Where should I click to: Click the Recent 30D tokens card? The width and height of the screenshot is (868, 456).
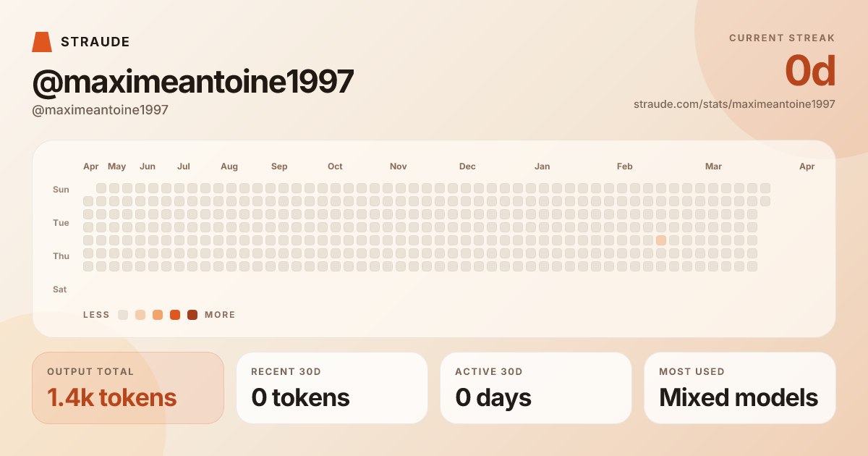point(332,388)
